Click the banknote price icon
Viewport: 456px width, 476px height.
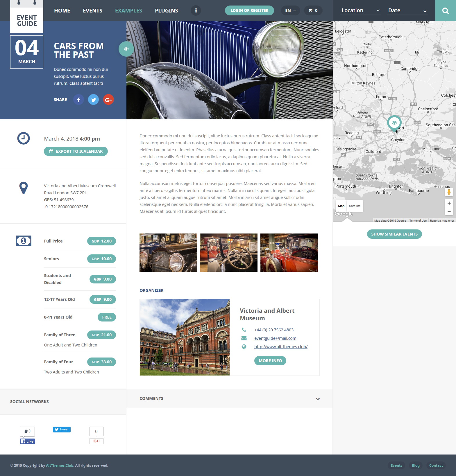[x=24, y=241]
